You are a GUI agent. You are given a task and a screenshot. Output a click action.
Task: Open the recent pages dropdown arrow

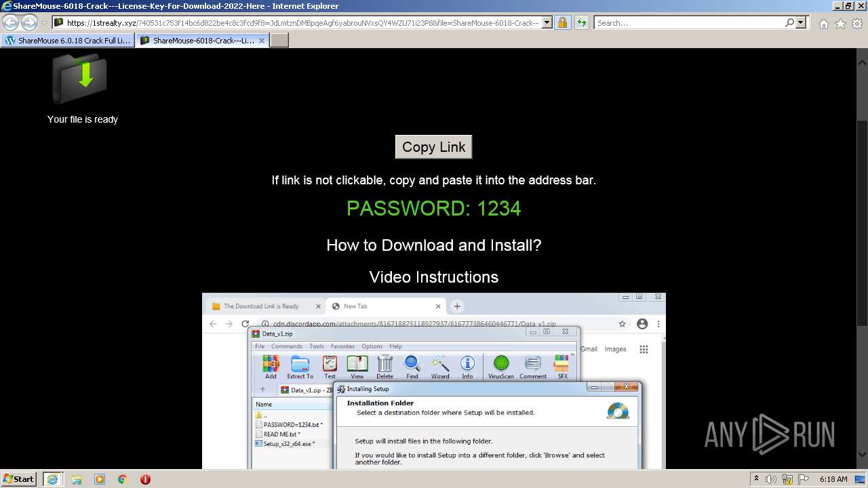pyautogui.click(x=44, y=22)
